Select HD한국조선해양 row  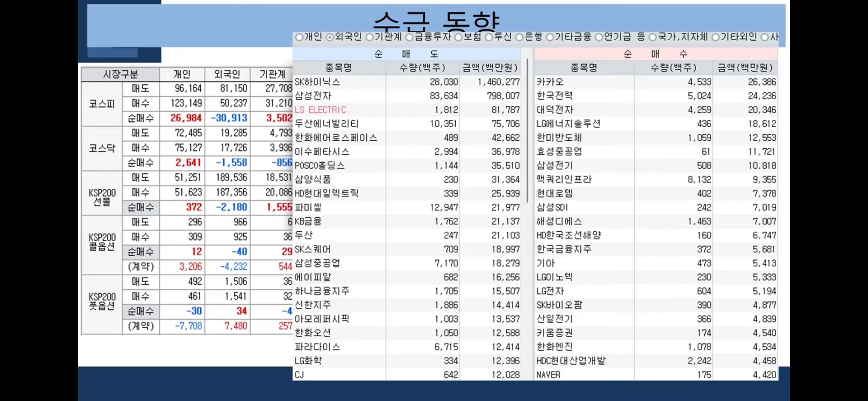(x=656, y=235)
